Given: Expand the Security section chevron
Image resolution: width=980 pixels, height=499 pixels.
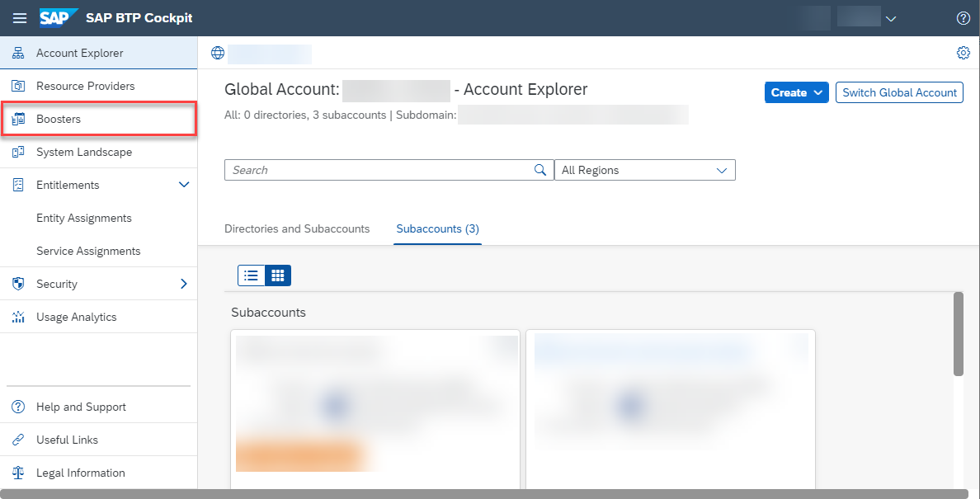Looking at the screenshot, I should click(184, 284).
